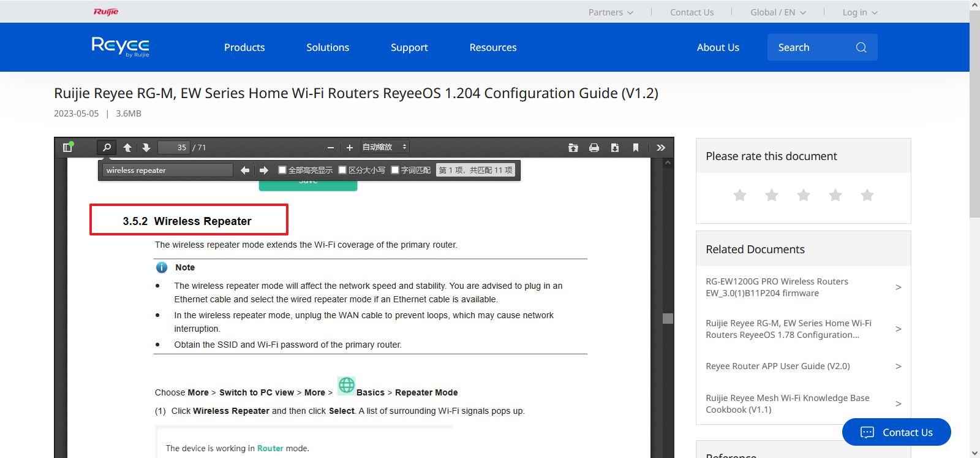Toggle the PDF viewer sidebar
The image size is (980, 458).
pyautogui.click(x=68, y=147)
